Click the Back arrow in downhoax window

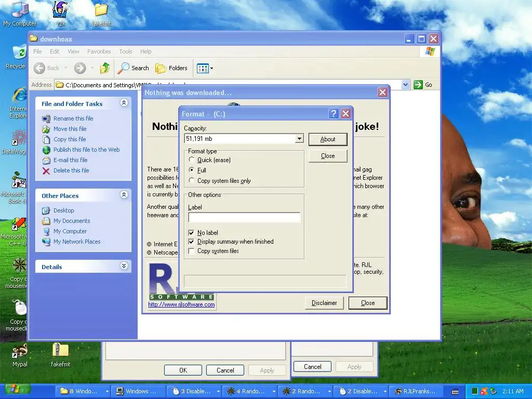tap(46, 68)
